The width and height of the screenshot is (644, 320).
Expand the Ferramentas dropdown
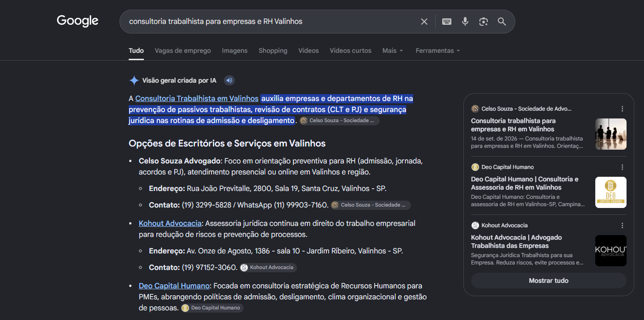pos(438,51)
